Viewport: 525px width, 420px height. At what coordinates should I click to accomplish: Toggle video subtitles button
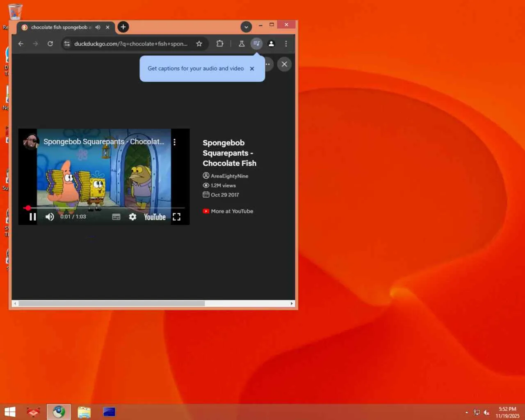pyautogui.click(x=116, y=217)
